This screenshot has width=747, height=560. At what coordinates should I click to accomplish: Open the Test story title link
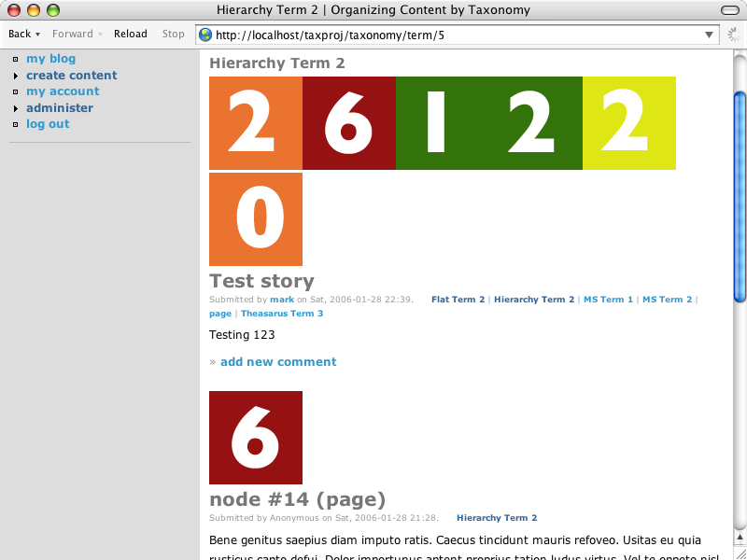(261, 281)
